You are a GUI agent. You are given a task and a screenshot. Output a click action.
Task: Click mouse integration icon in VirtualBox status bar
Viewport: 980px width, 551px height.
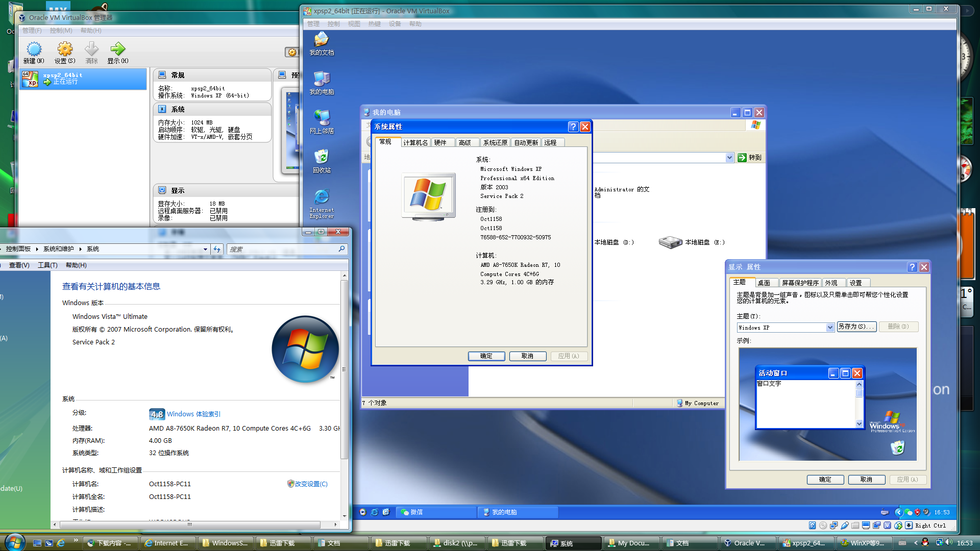point(898,525)
